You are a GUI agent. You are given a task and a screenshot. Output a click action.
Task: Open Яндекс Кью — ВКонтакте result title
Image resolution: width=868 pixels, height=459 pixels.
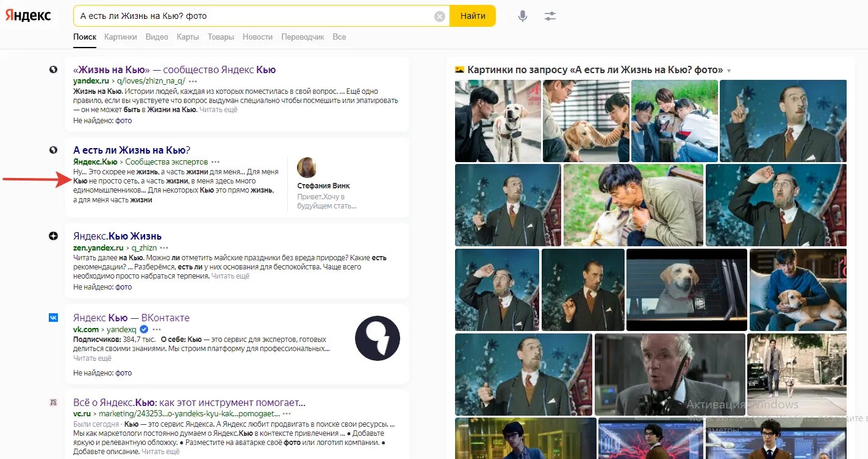point(131,318)
